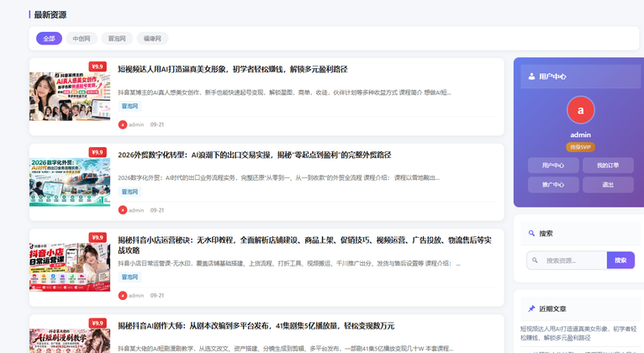The image size is (644, 353).
Task: Click the 退出 logout button
Action: [x=608, y=185]
